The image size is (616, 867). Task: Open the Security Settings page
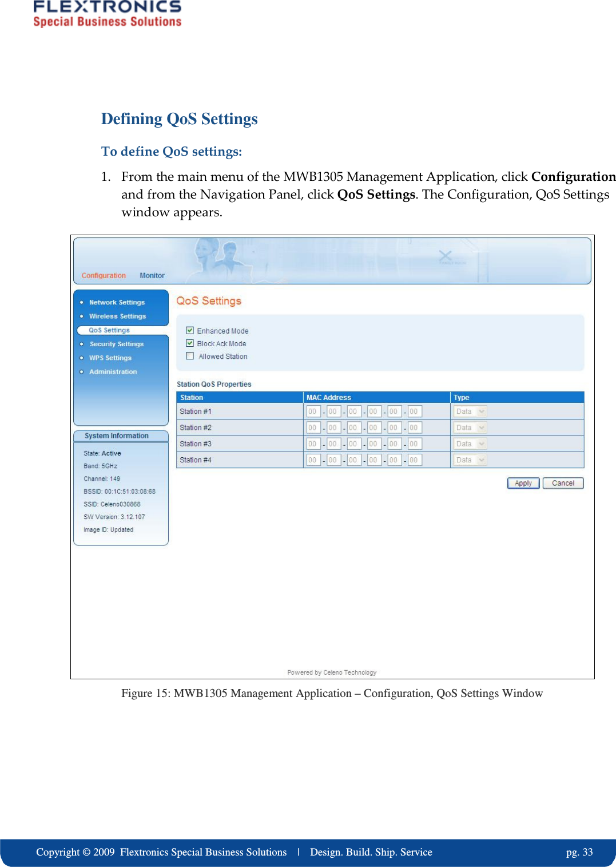point(116,344)
